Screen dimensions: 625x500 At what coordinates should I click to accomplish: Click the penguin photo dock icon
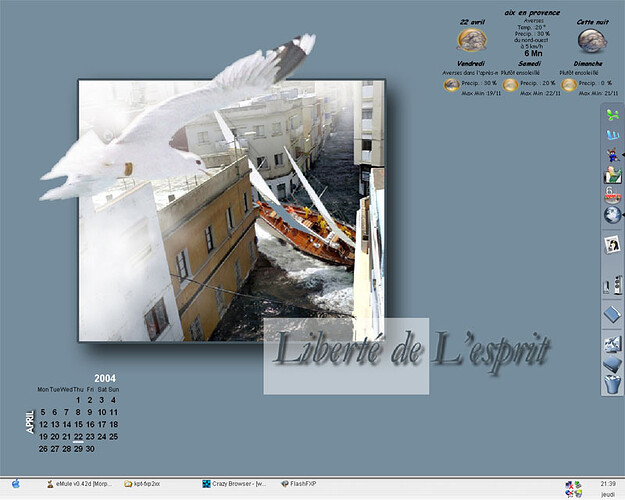click(x=612, y=244)
